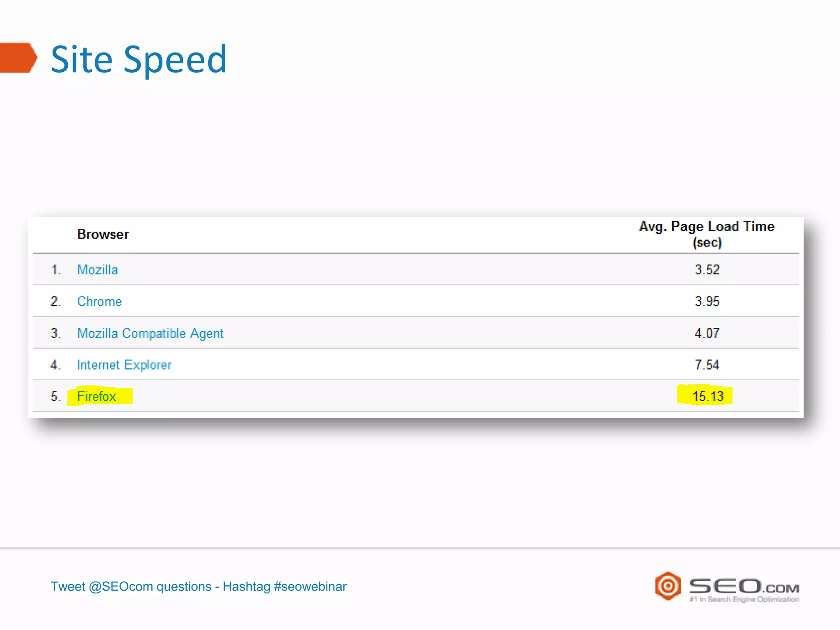Viewport: 840px width, 630px height.
Task: Click the Site Speed slide title
Action: [139, 60]
